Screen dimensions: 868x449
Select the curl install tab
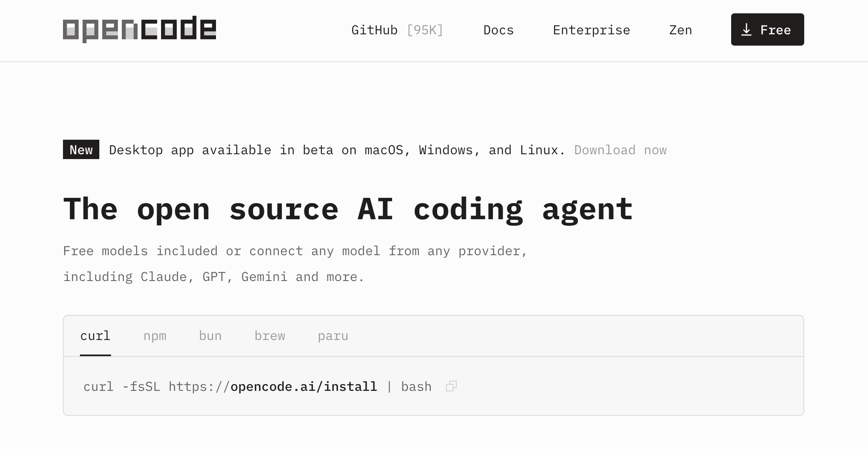(95, 336)
